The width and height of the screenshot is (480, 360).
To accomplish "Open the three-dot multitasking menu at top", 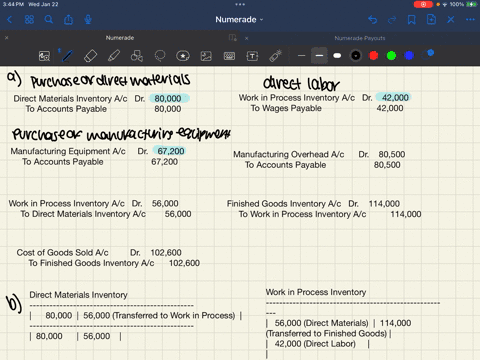I will tap(240, 4).
